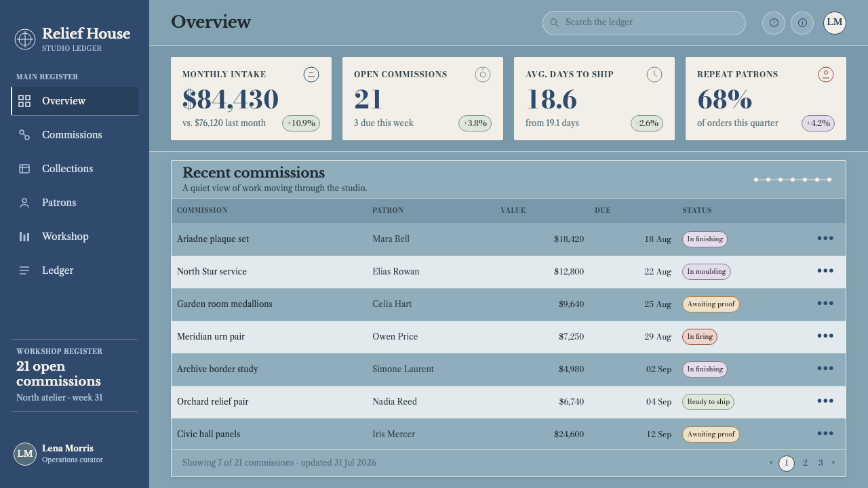Click the Open Commissions card icon
This screenshot has height=488, width=868.
(483, 75)
